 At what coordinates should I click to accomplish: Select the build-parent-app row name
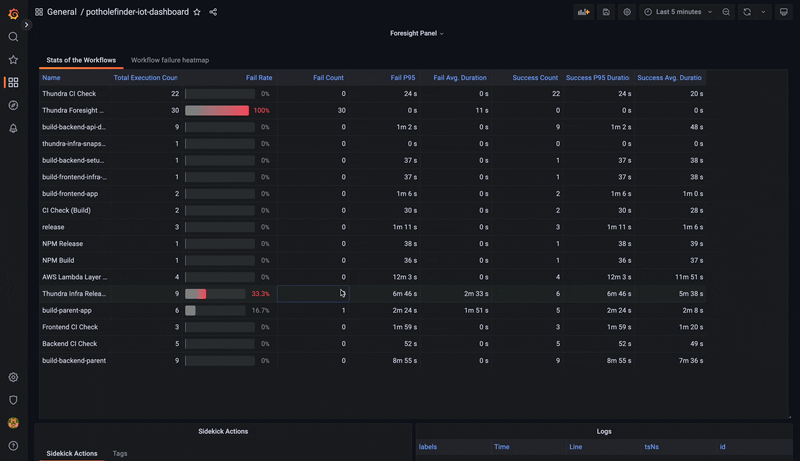67,311
